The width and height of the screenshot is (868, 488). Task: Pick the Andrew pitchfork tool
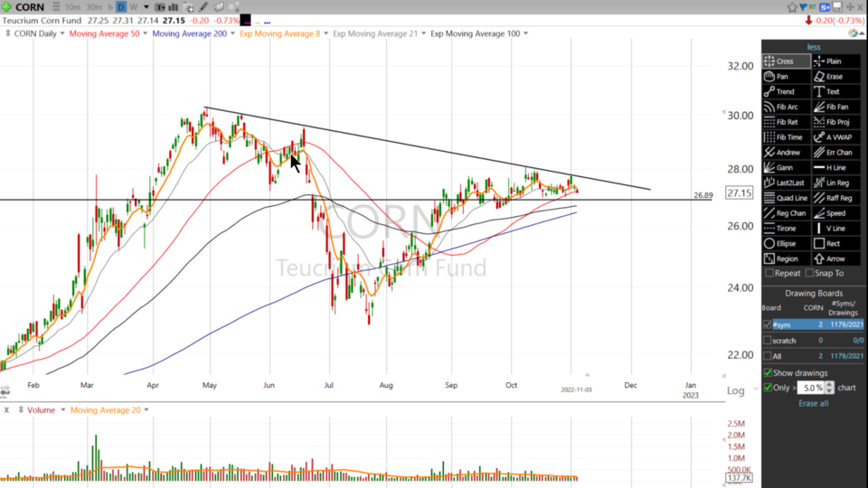785,153
